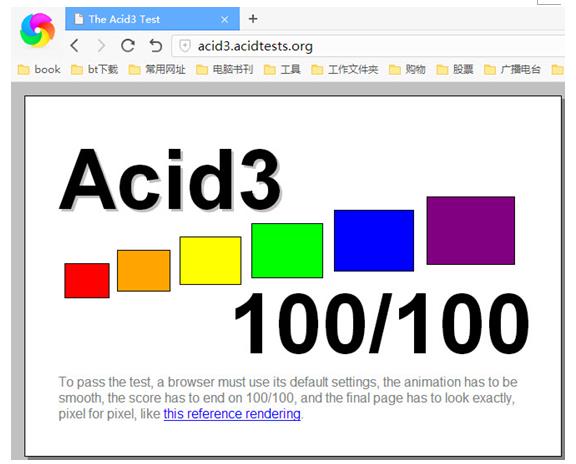Select the Acid3 Test tab
576x464 pixels.
pos(152,19)
